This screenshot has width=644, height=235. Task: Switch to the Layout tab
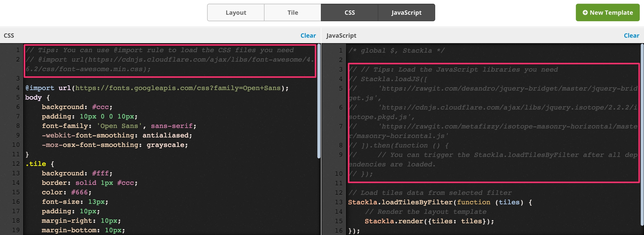pos(236,13)
